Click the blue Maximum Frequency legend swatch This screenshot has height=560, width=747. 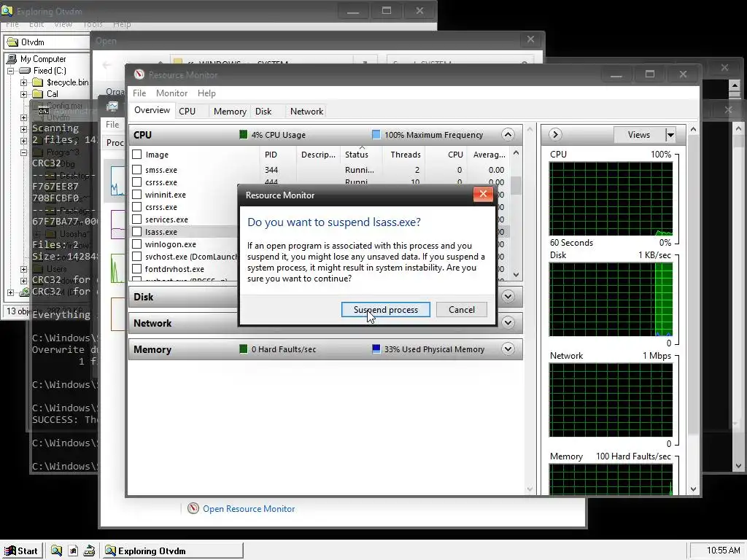click(376, 135)
